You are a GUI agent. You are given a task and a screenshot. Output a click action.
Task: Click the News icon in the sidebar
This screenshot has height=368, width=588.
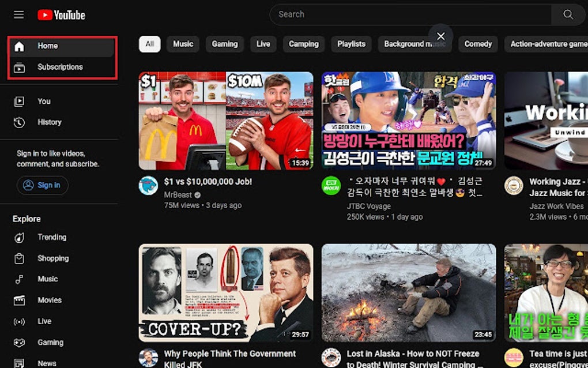[20, 362]
